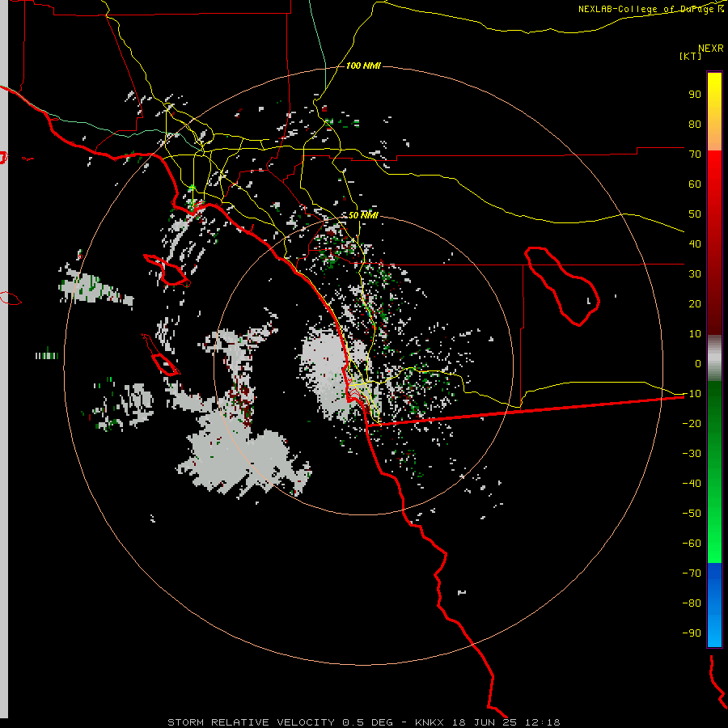Click the -40 knots scale label
This screenshot has height=728, width=728.
692,484
